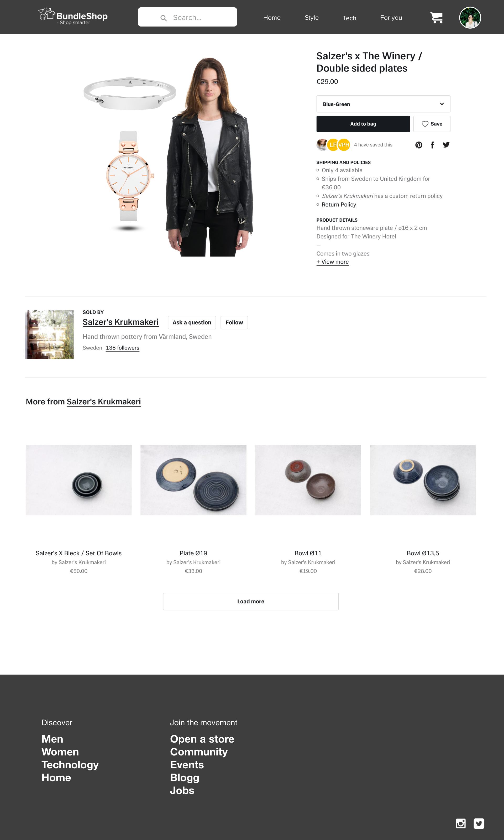
Task: Open the Blue-Green color dropdown
Action: click(x=383, y=104)
